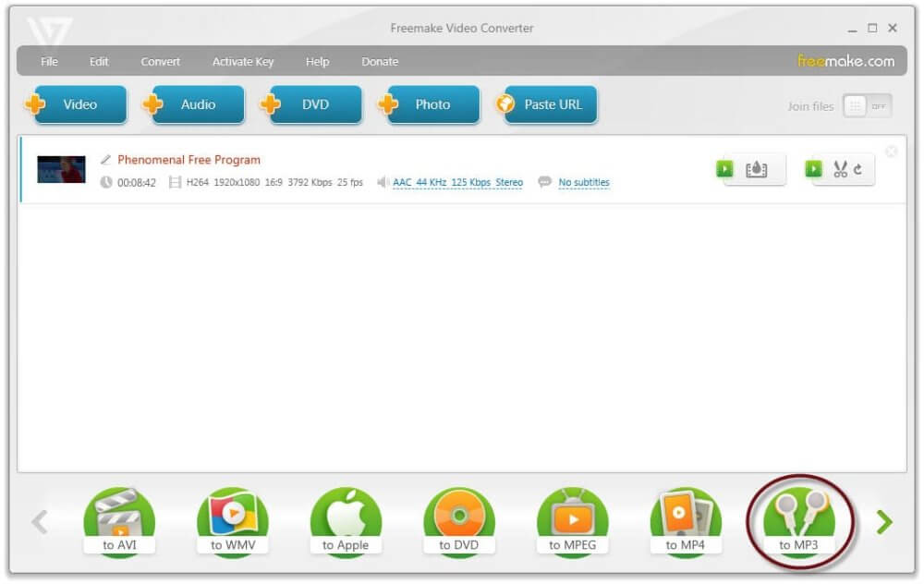Click the video thumbnail preview

[x=61, y=170]
